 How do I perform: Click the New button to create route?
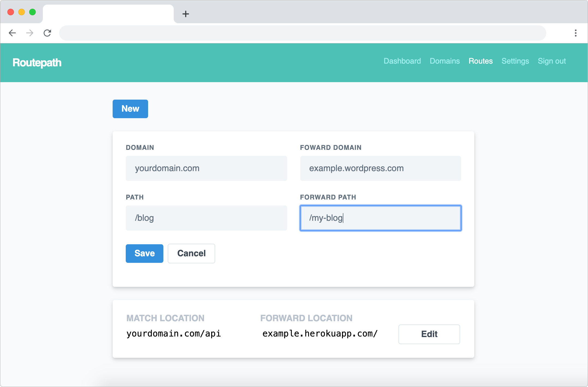pos(130,108)
